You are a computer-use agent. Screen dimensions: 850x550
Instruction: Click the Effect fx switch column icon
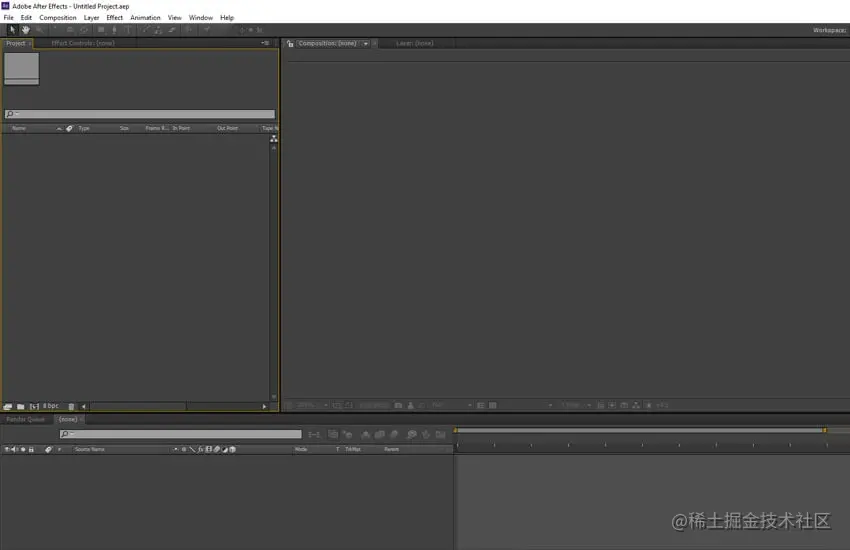point(201,449)
